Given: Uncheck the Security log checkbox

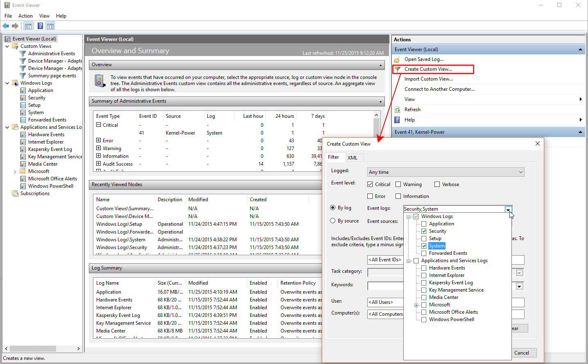Looking at the screenshot, I should (425, 231).
